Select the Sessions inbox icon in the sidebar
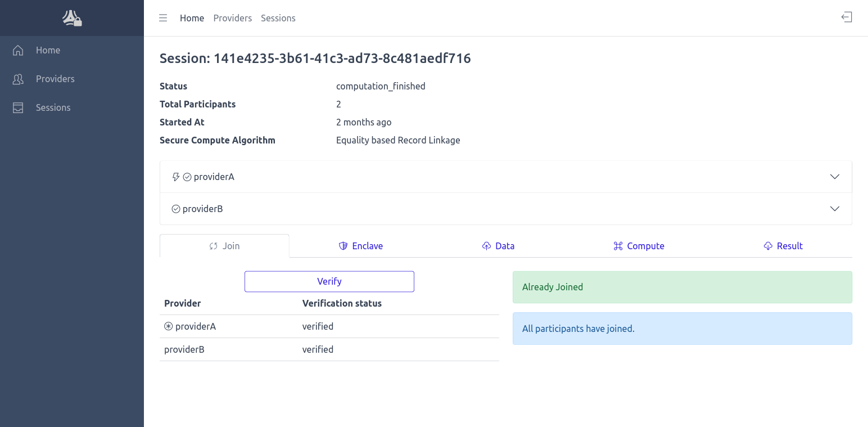Screen dimensions: 868x427 coord(17,107)
